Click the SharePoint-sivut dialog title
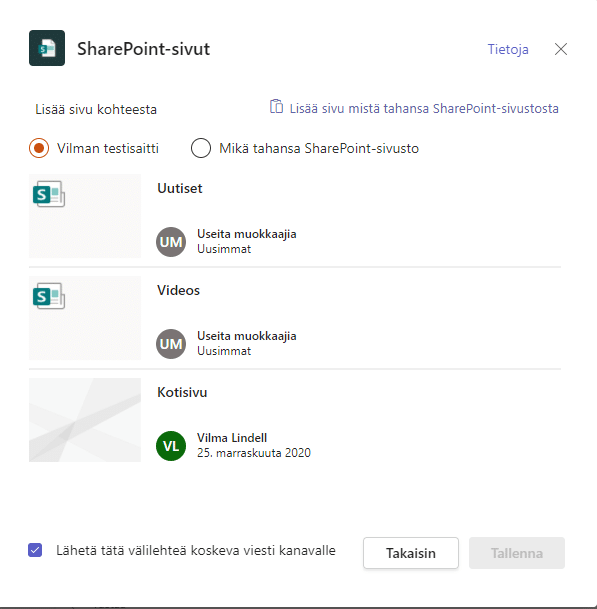 pos(143,49)
